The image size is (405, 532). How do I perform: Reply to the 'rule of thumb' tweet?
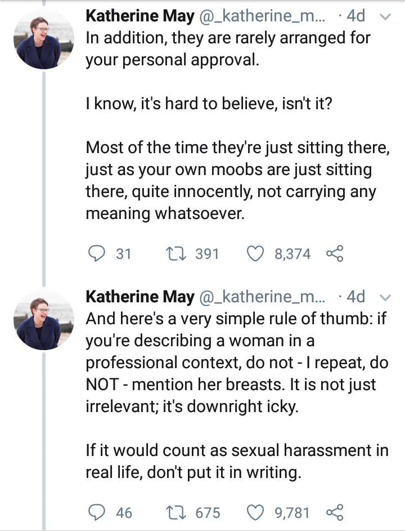[99, 512]
